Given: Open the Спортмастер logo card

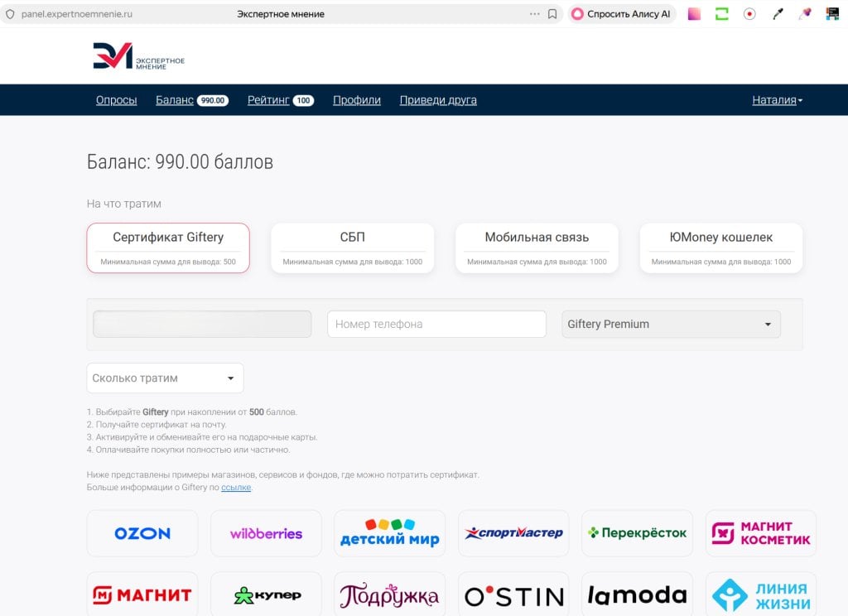Looking at the screenshot, I should click(x=513, y=533).
